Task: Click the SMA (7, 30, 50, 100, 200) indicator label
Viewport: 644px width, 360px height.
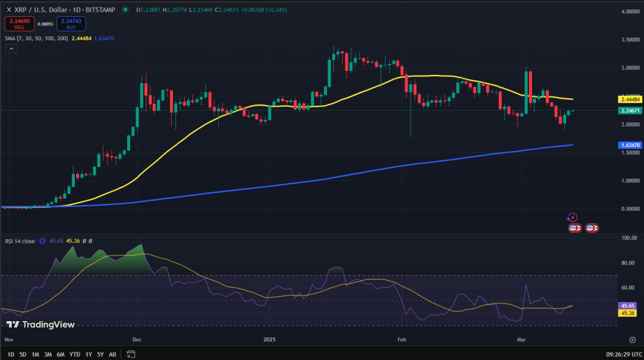Action: pos(36,38)
